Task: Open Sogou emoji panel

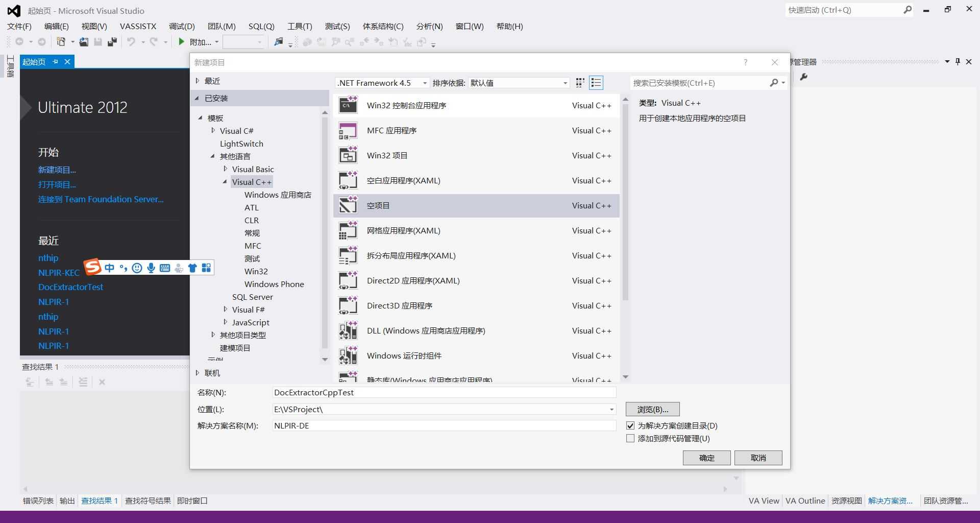Action: point(137,268)
